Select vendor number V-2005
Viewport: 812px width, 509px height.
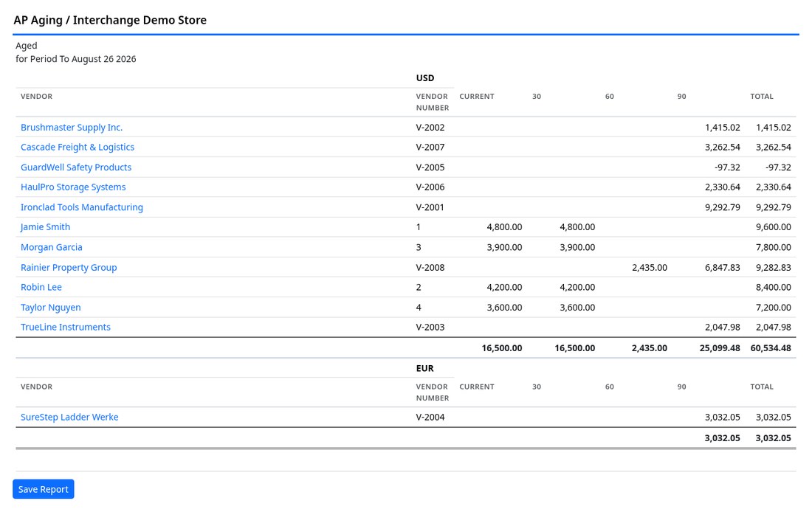point(430,167)
